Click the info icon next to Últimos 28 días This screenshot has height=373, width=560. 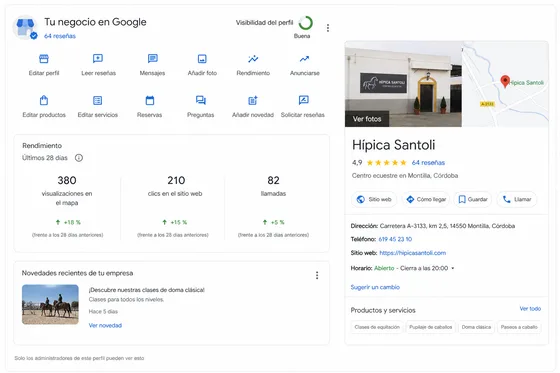click(79, 158)
